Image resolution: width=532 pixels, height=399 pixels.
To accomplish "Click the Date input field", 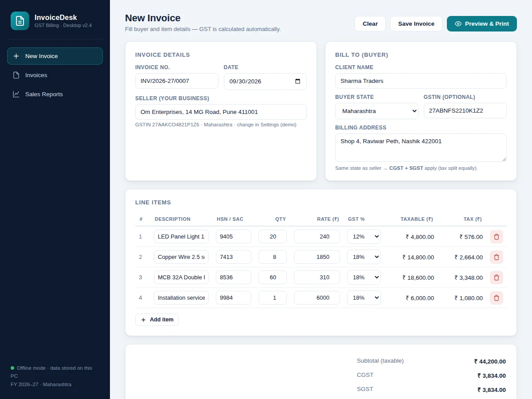I will point(265,82).
